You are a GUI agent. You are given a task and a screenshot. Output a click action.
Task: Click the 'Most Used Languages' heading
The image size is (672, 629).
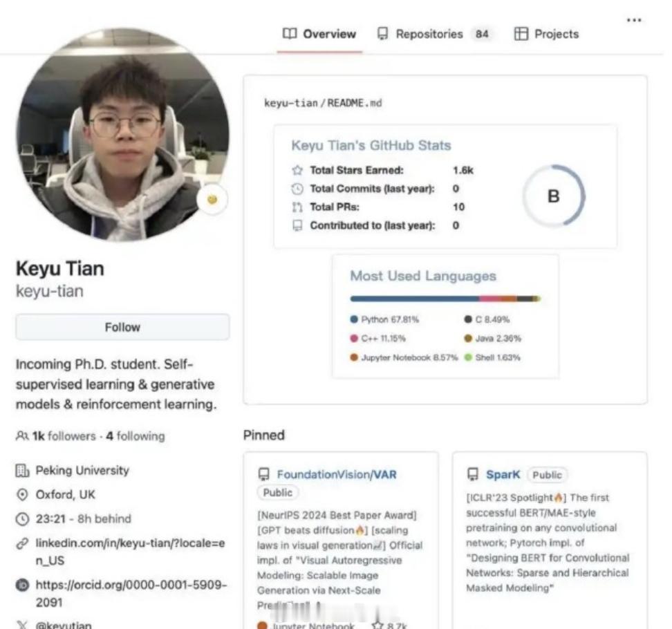pyautogui.click(x=423, y=276)
